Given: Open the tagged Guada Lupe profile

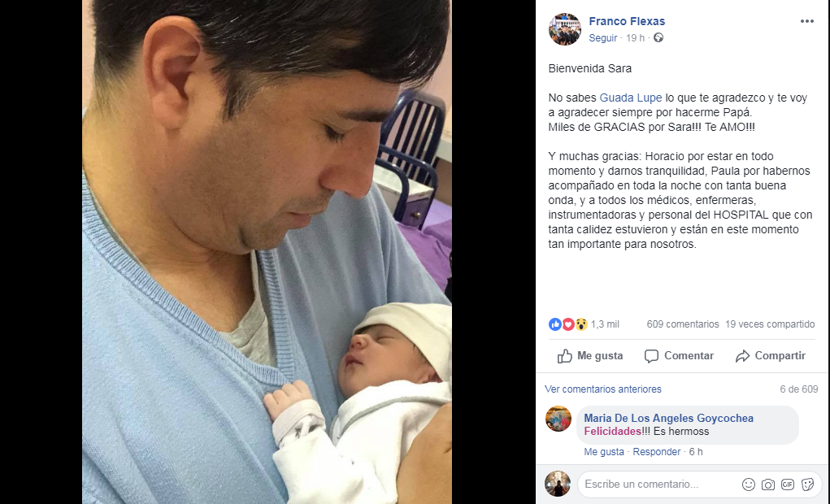Looking at the screenshot, I should (x=631, y=98).
